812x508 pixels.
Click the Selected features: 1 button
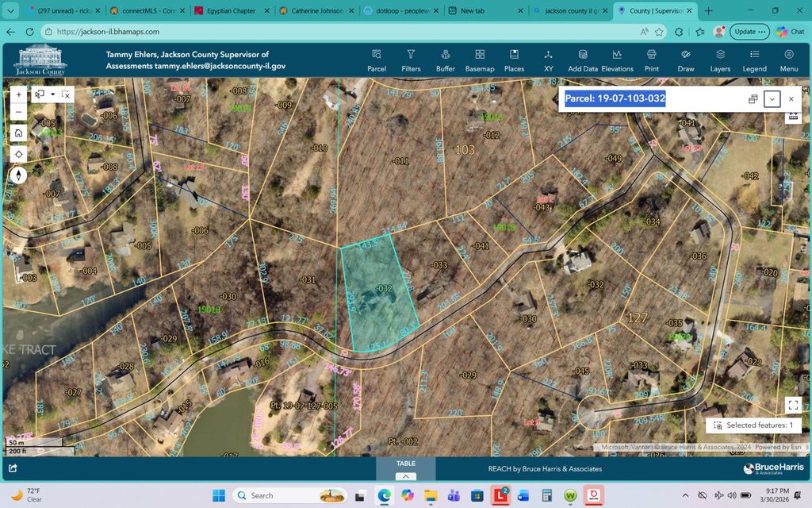pos(753,425)
